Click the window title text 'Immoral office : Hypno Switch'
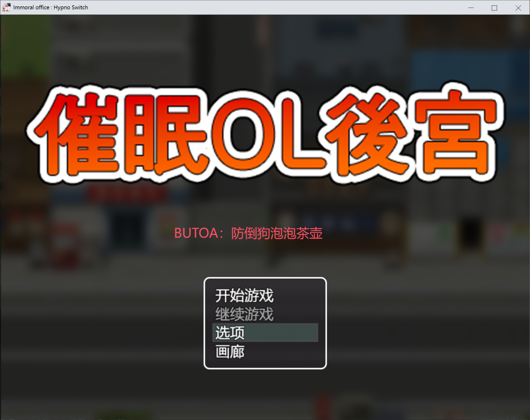Screen dimensions: 530x420 tap(51, 7)
